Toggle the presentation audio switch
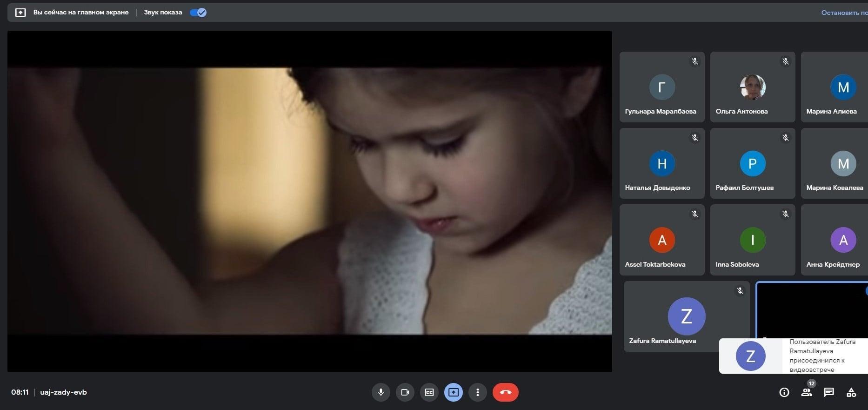The height and width of the screenshot is (410, 868). coord(198,13)
